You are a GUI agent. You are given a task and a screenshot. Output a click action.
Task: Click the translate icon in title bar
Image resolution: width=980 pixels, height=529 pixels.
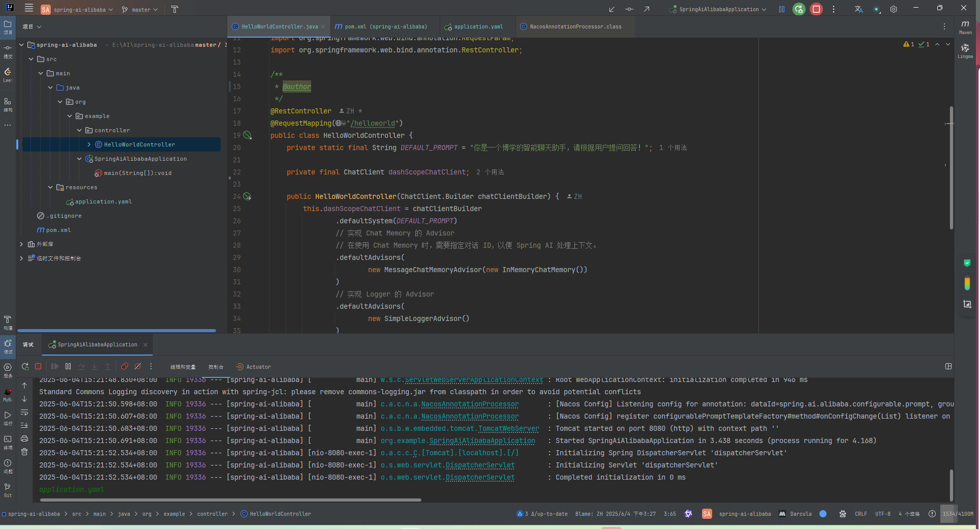point(859,9)
